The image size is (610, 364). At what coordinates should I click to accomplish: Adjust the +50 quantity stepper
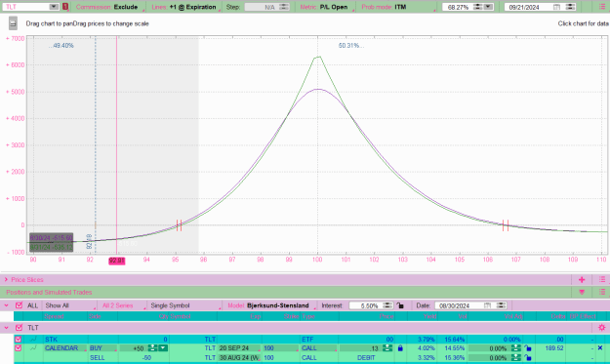[152, 348]
